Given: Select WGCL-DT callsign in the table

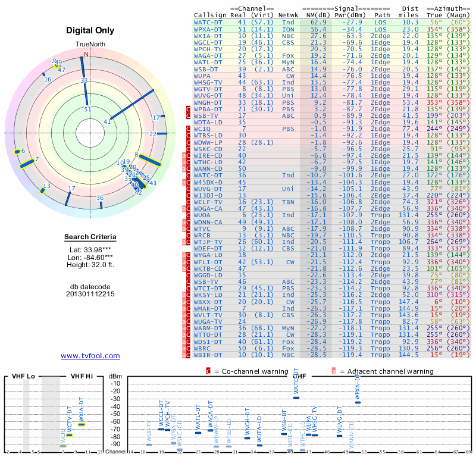Looking at the screenshot, I should click(208, 42).
